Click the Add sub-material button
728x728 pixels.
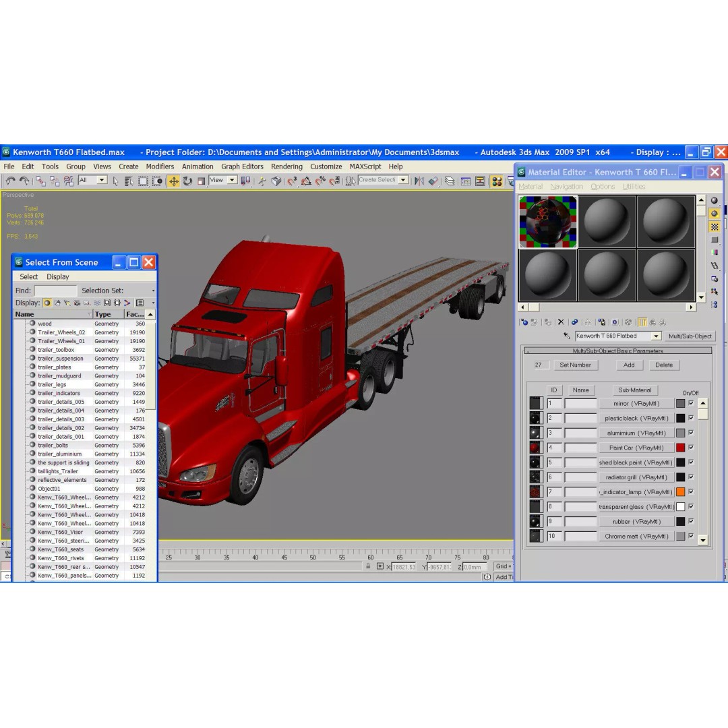[629, 365]
